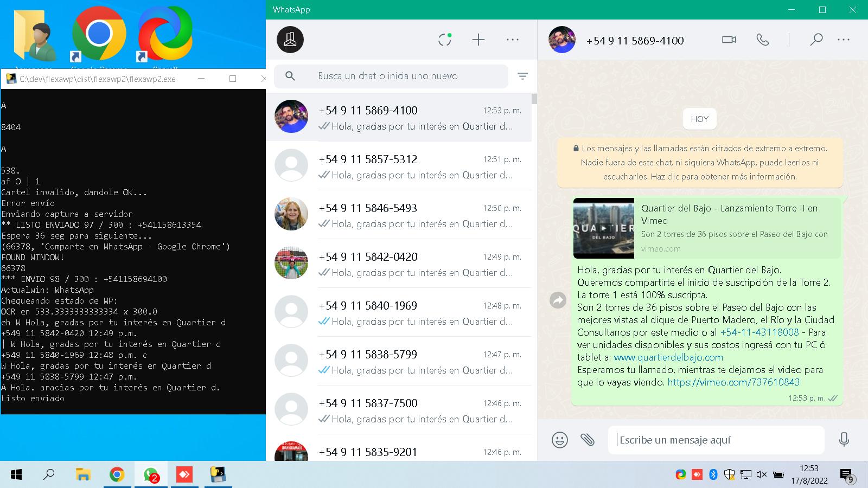868x488 pixels.
Task: Open the notification center icon
Action: tap(847, 476)
